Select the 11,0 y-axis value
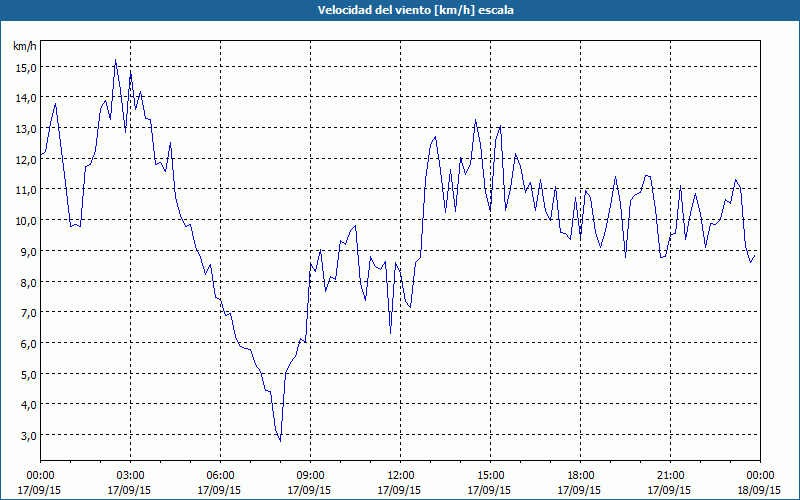Viewport: 800px width, 500px height. click(x=25, y=190)
